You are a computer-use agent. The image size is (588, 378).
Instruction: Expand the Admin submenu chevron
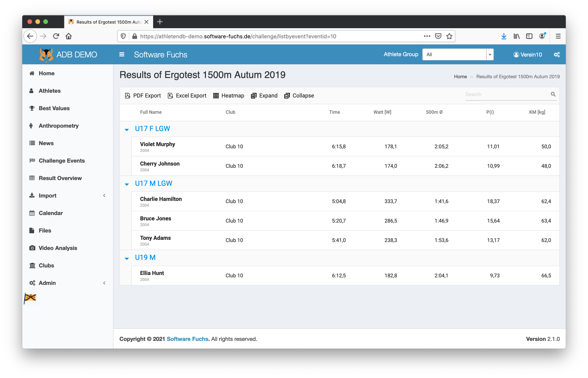[104, 283]
